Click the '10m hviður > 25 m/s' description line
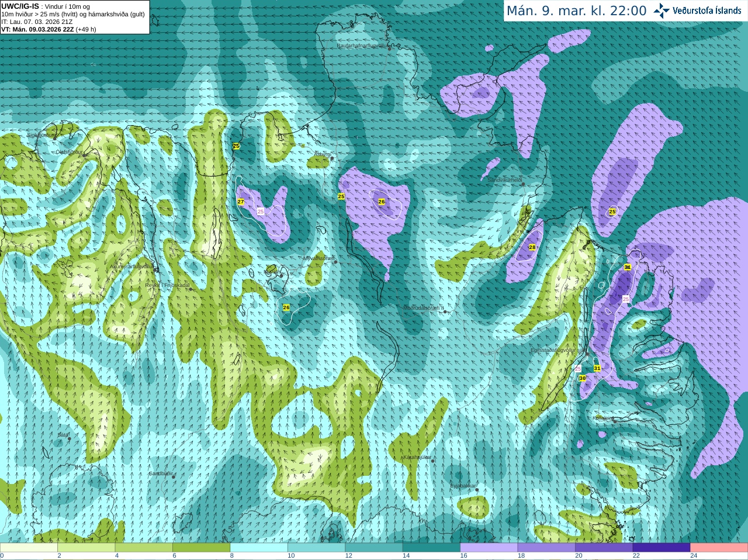Screen dimensions: 748x560 73,14
